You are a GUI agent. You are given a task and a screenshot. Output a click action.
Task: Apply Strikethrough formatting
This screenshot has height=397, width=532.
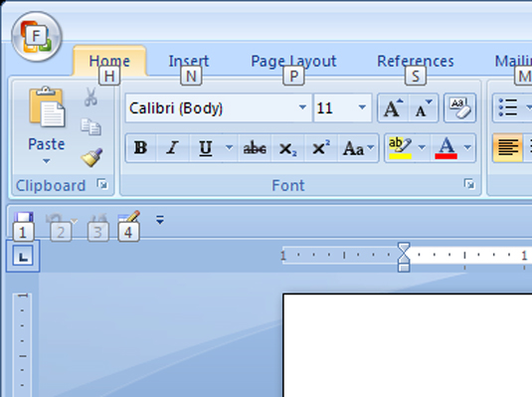(255, 148)
